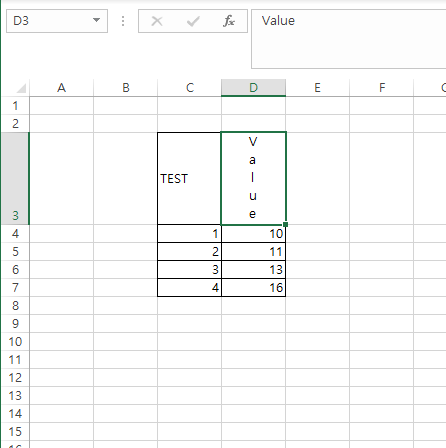
Task: Click the Select All corner triangle
Action: coord(21,88)
